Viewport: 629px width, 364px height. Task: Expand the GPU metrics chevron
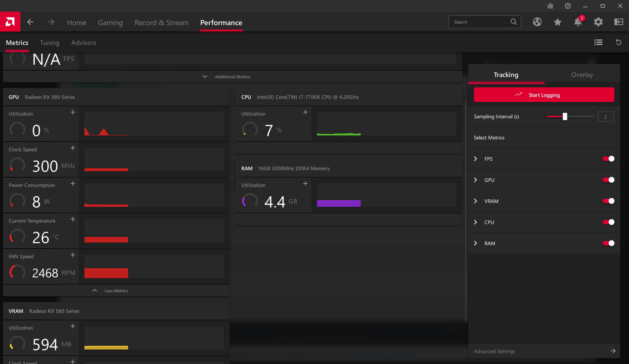tap(475, 180)
